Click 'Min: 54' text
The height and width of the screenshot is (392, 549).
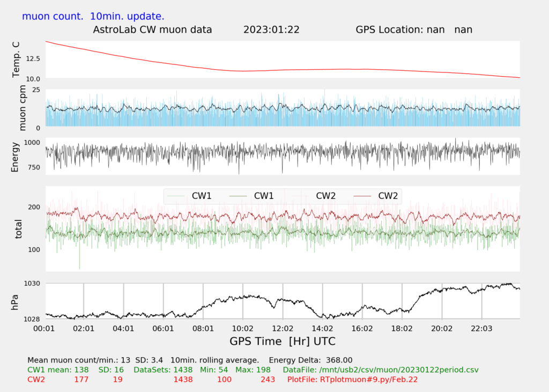pyautogui.click(x=214, y=370)
